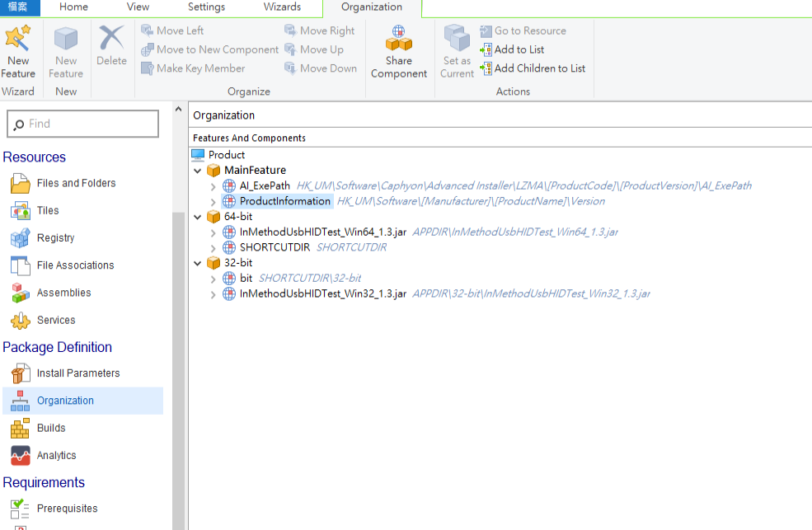Click the Find search field

pyautogui.click(x=83, y=124)
